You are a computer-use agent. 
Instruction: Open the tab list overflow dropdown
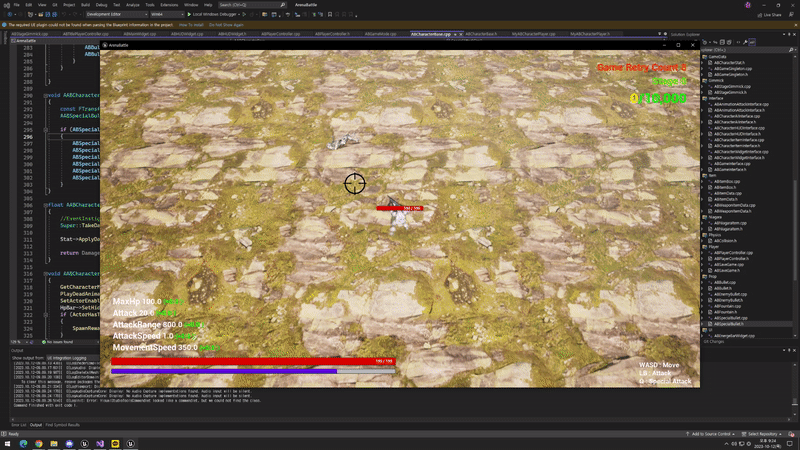[660, 34]
